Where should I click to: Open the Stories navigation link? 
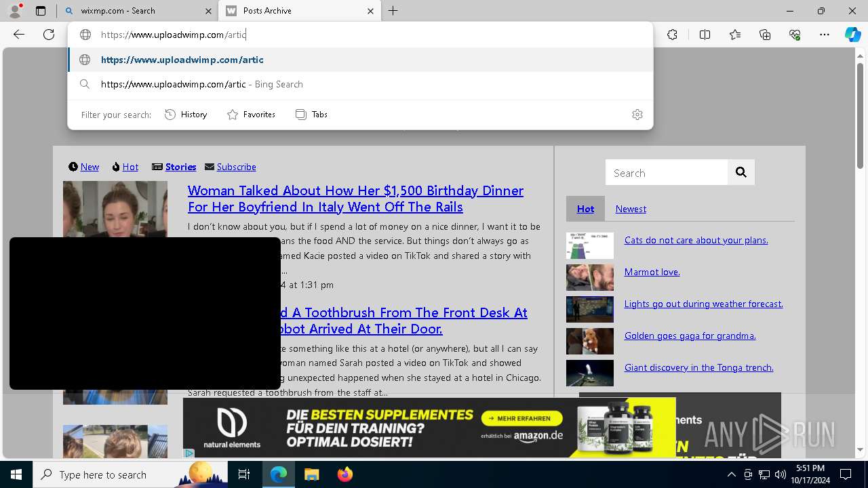(180, 167)
